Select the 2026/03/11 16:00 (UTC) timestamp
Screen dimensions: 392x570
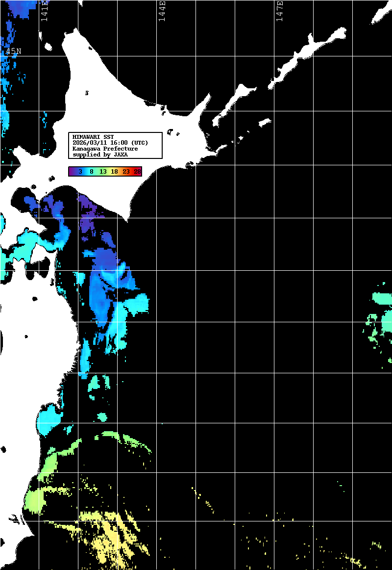coord(110,143)
